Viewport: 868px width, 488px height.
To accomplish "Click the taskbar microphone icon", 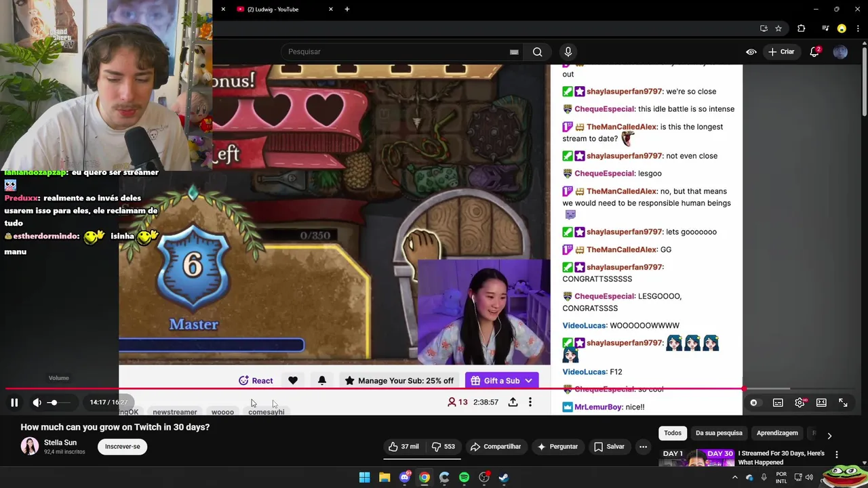I will [x=764, y=478].
